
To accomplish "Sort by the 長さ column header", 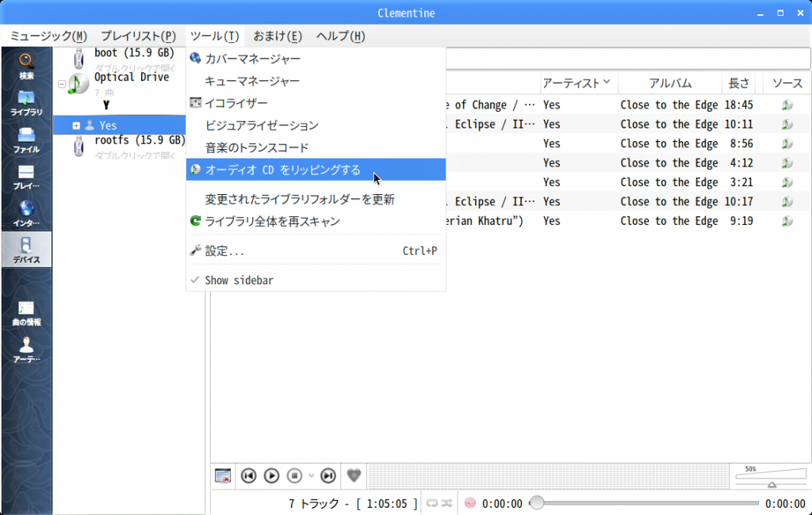I will 738,83.
